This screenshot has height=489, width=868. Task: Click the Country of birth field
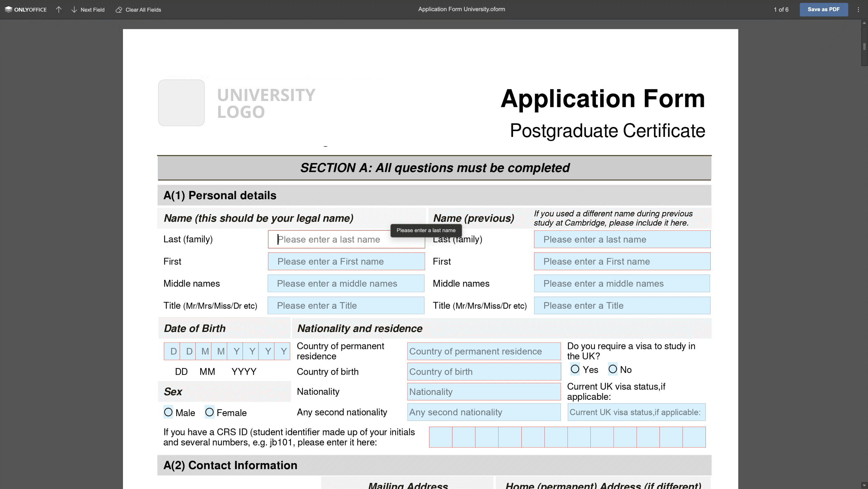click(x=483, y=371)
